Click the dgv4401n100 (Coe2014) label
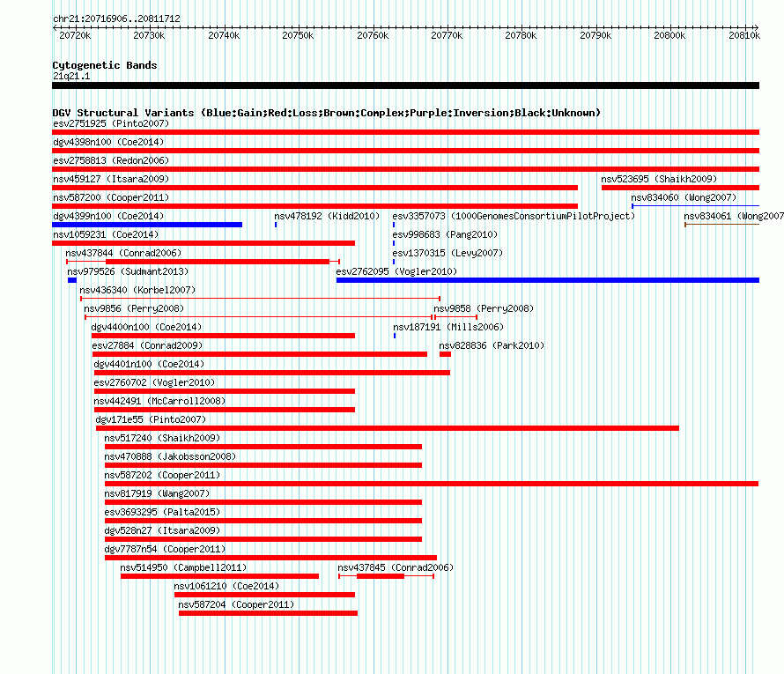 149,364
